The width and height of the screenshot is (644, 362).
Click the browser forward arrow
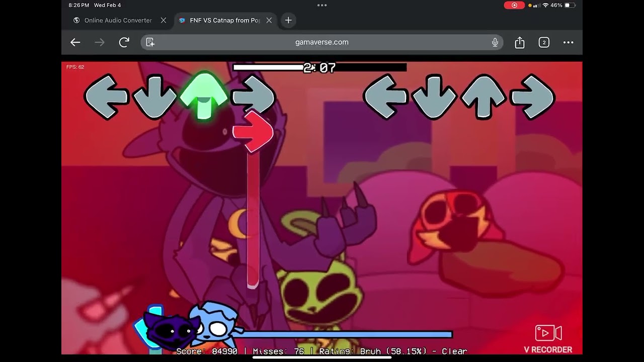click(100, 42)
